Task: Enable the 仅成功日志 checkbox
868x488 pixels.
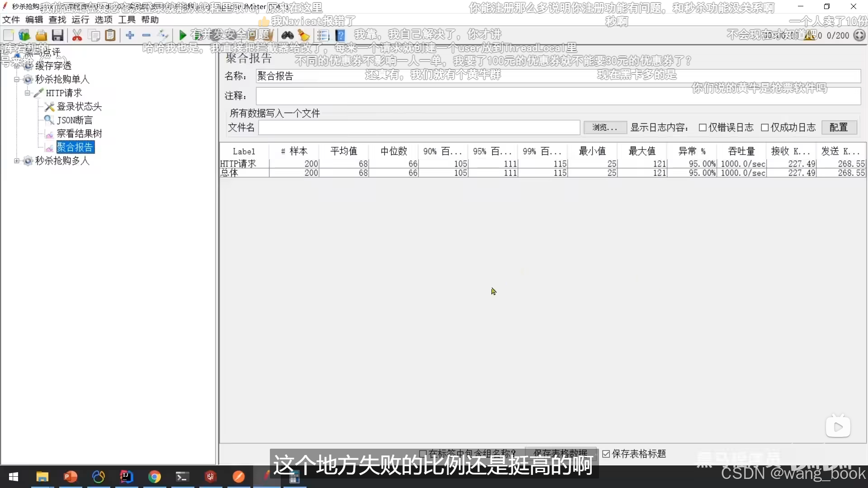Action: click(x=765, y=128)
